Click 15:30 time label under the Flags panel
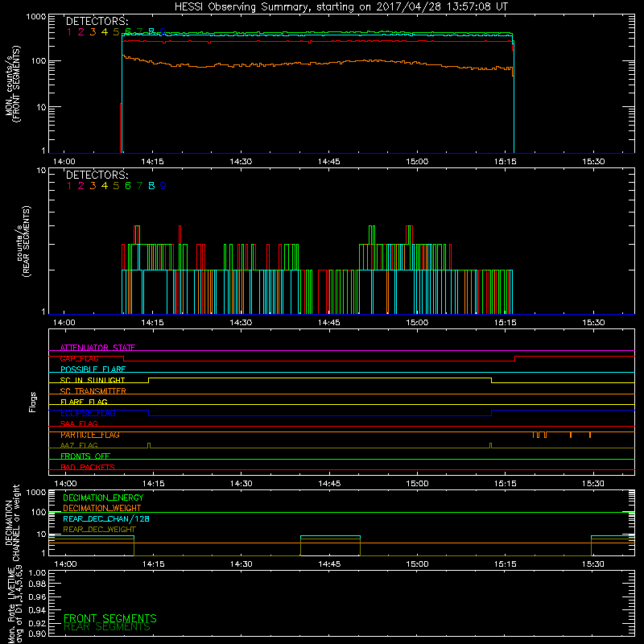This screenshot has height=644, width=644. pos(593,484)
